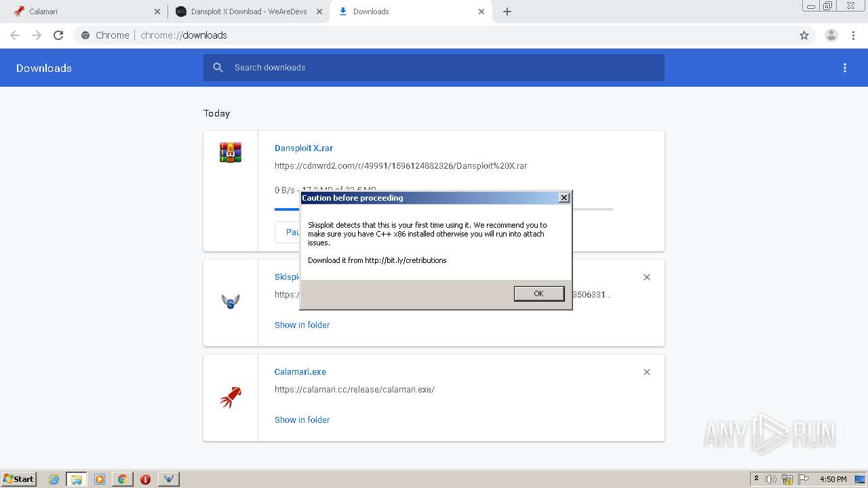Viewport: 868px width, 488px height.
Task: Switch to Chrome in the taskbar
Action: (x=122, y=479)
